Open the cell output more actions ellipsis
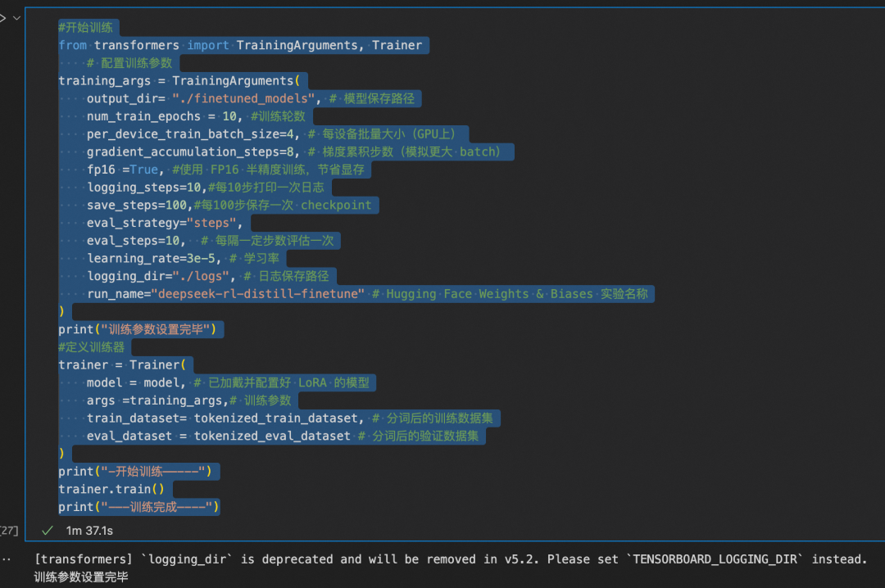The image size is (885, 588). coord(6,559)
